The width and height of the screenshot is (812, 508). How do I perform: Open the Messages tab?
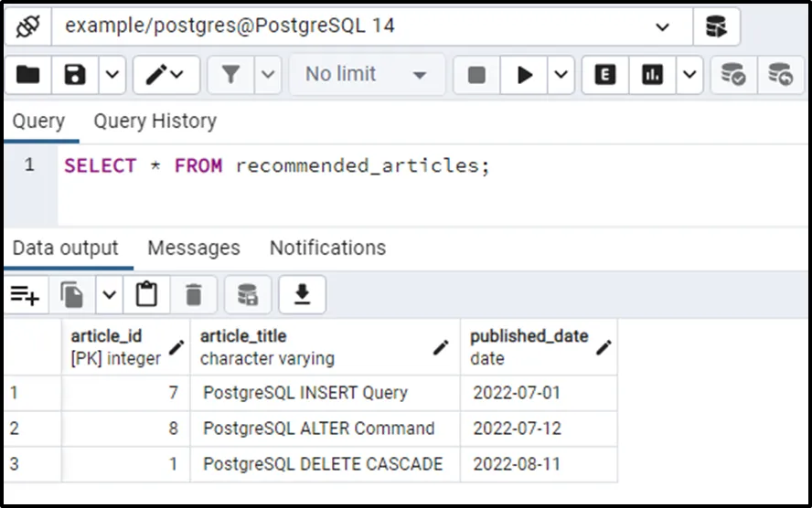[193, 248]
